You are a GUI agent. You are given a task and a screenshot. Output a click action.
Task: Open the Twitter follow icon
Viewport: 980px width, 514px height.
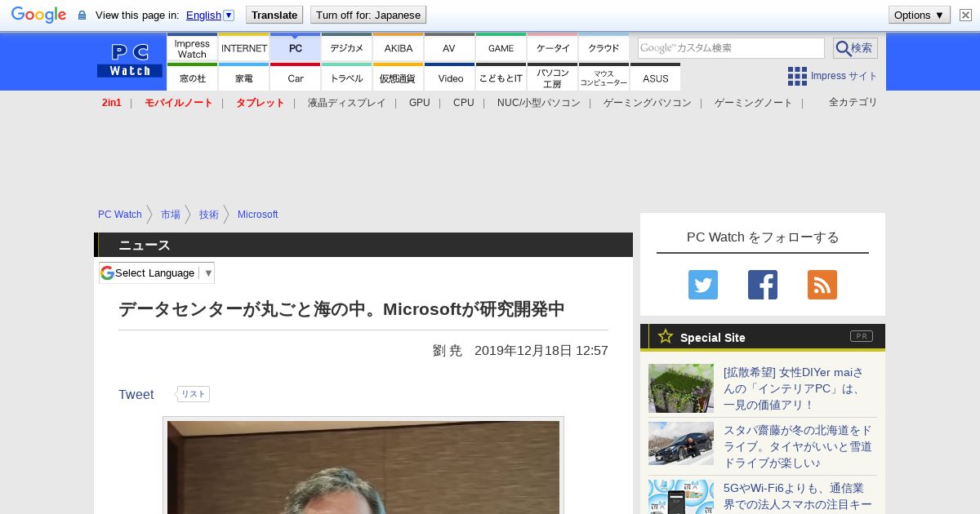click(x=703, y=285)
